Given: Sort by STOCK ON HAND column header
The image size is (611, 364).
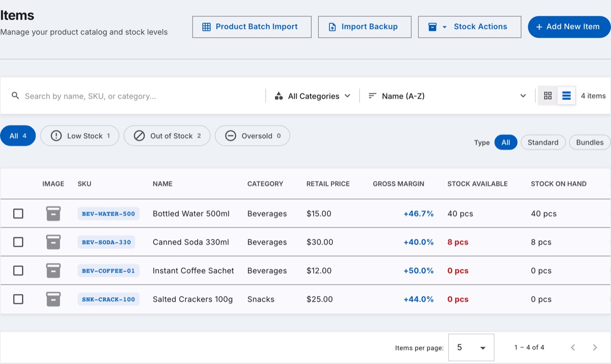Looking at the screenshot, I should 559,184.
